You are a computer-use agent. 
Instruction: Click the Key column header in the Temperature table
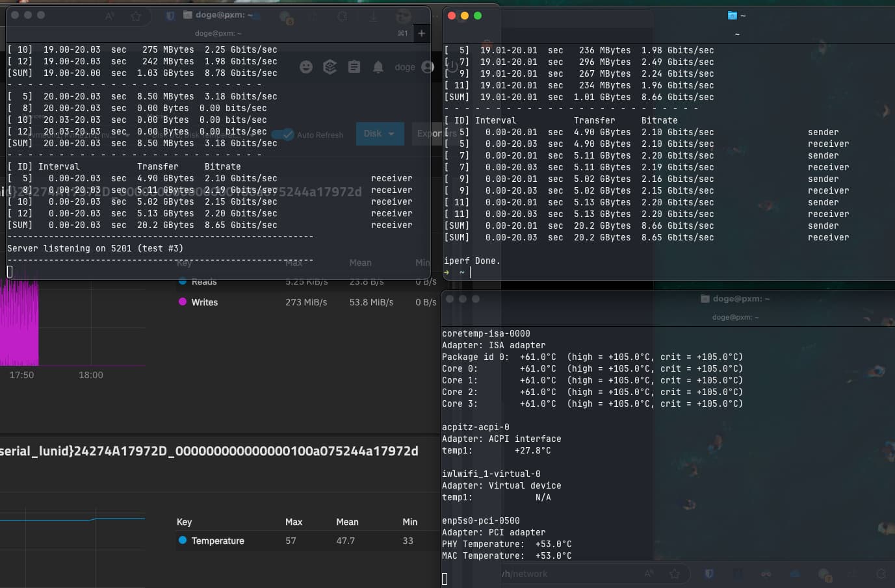pos(184,522)
